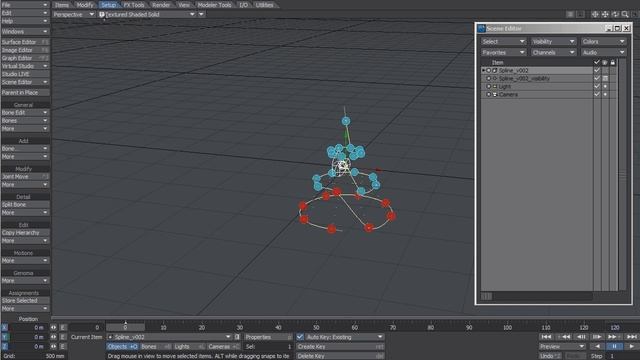640x360 pixels.
Task: Open the Visibility dropdown in Scene Editor
Action: pyautogui.click(x=553, y=42)
